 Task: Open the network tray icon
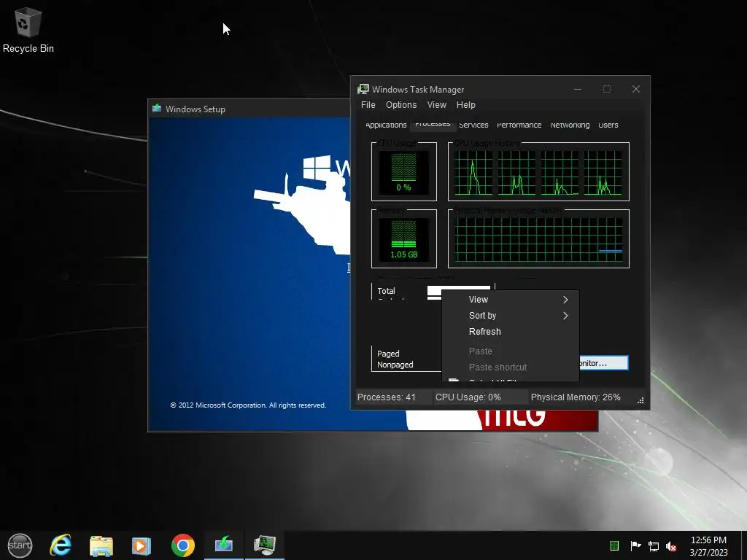click(654, 546)
